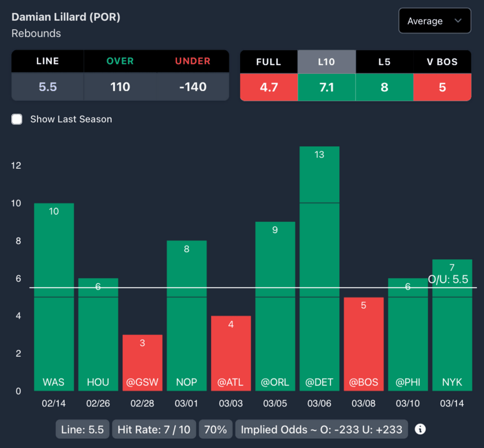Select the -140 under odds cell

click(193, 87)
